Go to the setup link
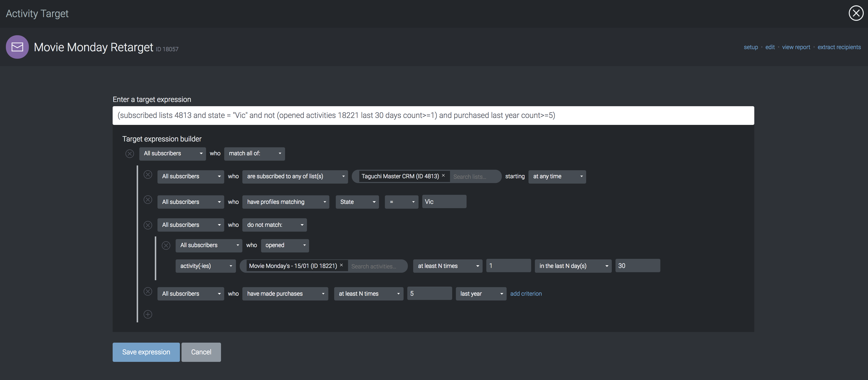This screenshot has width=868, height=380. click(x=751, y=47)
